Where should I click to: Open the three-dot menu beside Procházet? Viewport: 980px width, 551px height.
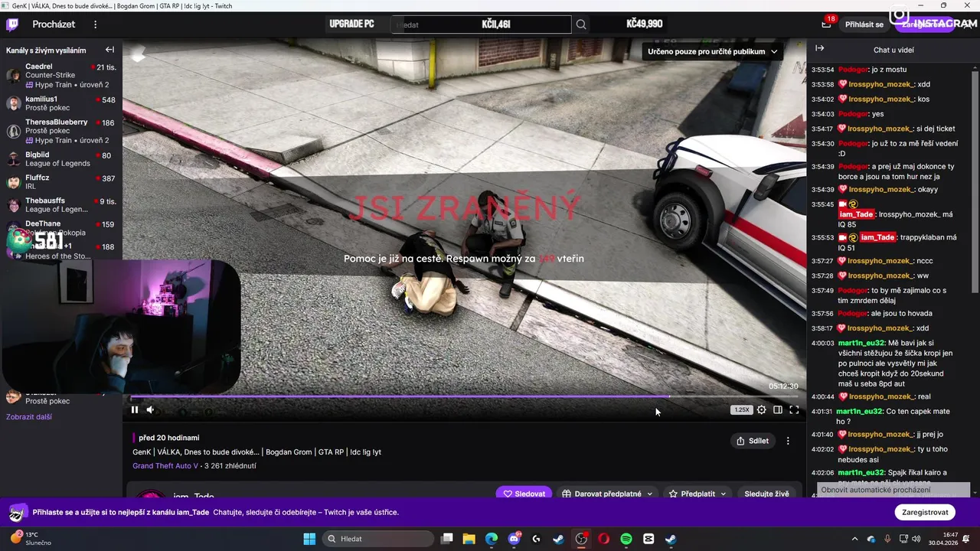[96, 24]
